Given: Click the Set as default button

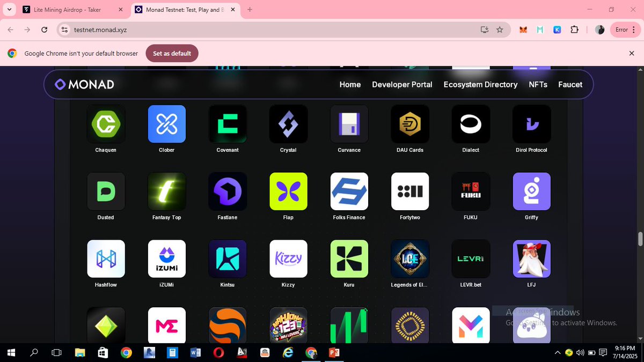Looking at the screenshot, I should pyautogui.click(x=172, y=54).
